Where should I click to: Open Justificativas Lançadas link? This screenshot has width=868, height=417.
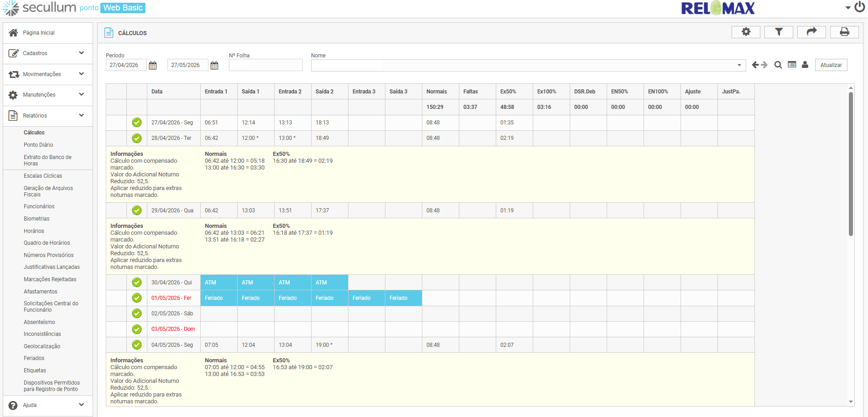click(52, 267)
